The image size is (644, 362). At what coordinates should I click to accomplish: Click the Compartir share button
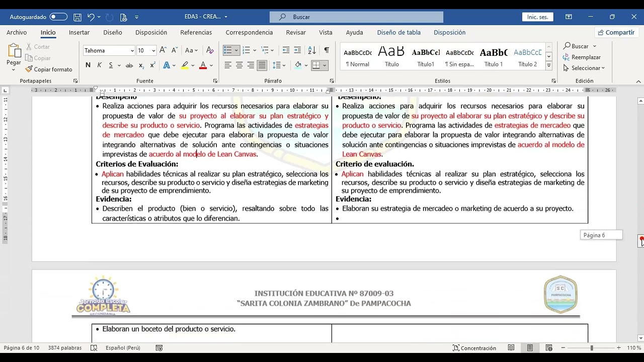pos(616,32)
